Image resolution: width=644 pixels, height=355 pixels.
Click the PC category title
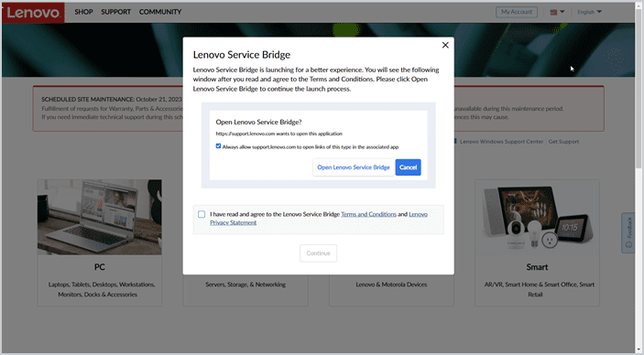click(x=99, y=267)
